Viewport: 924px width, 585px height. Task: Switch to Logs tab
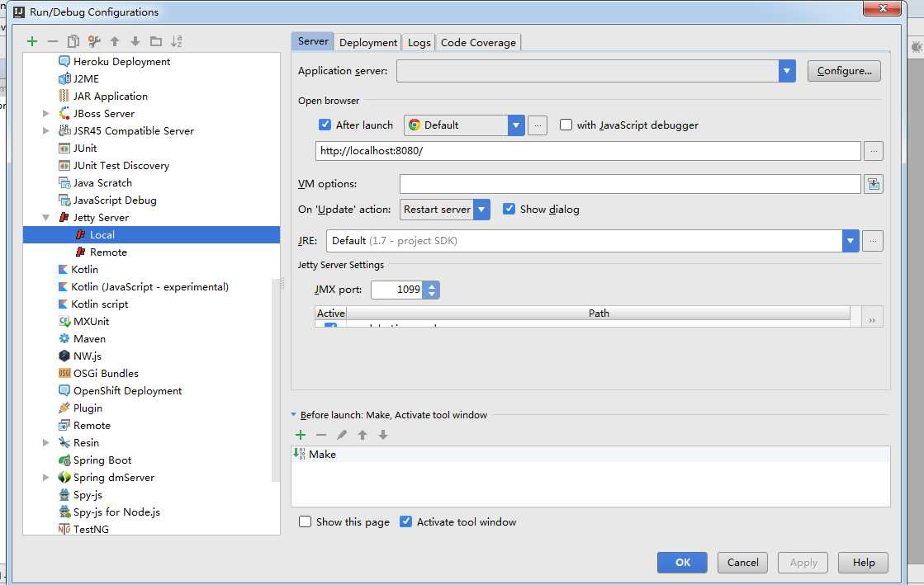pos(419,42)
